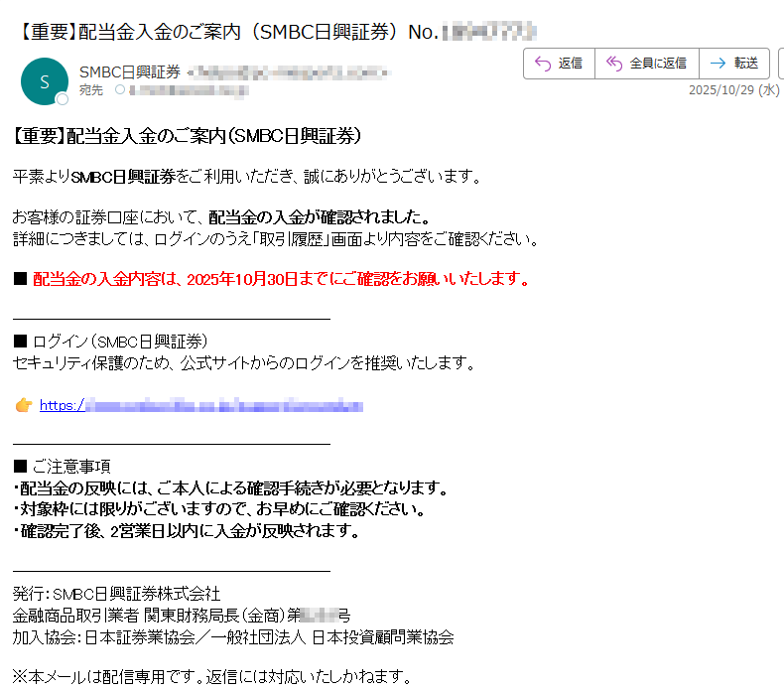Click the line 金融商品取引業者 関東財務局長
This screenshot has height=692, width=784.
(182, 616)
